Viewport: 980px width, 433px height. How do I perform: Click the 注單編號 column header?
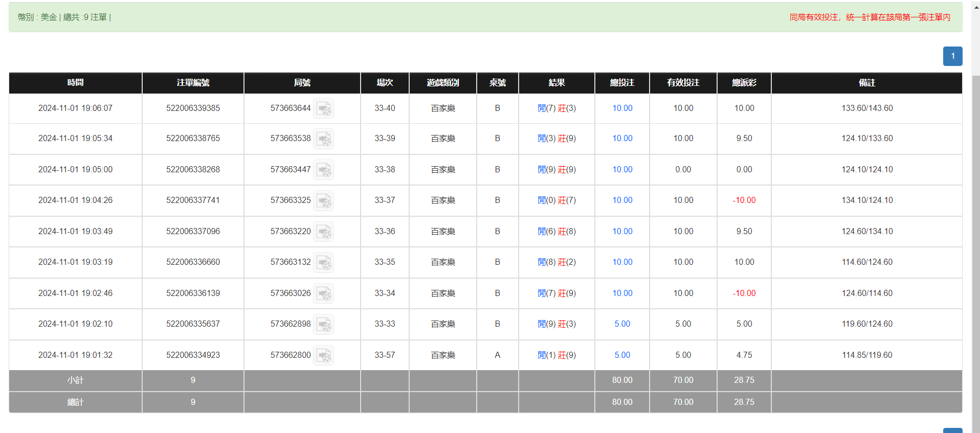pos(193,83)
